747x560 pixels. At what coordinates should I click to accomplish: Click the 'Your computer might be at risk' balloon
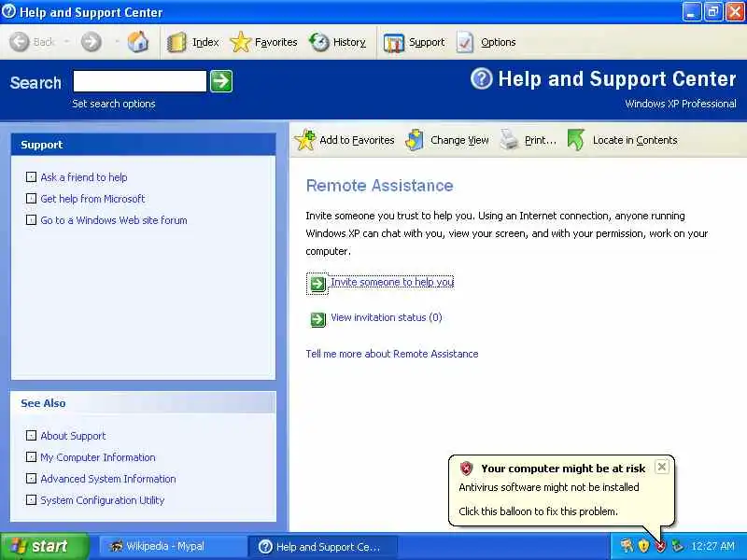[x=562, y=491]
